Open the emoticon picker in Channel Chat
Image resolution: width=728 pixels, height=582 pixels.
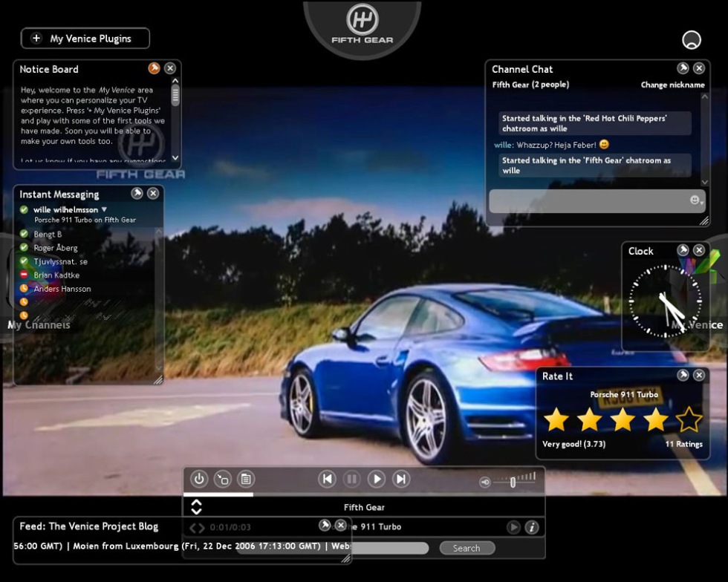pyautogui.click(x=697, y=200)
